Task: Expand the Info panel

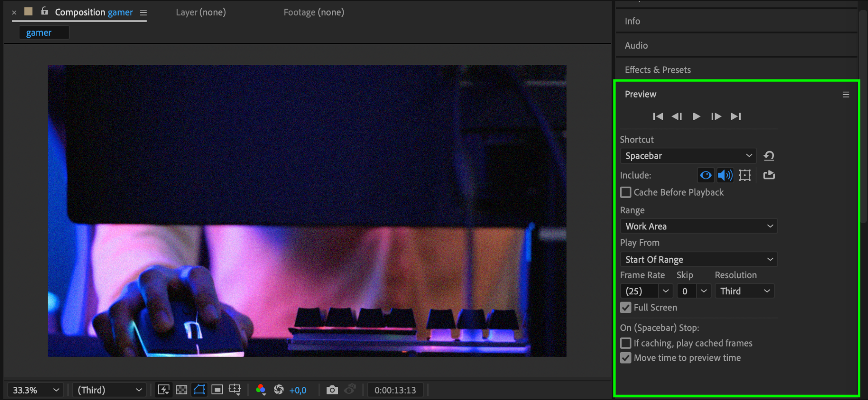Action: [x=632, y=21]
